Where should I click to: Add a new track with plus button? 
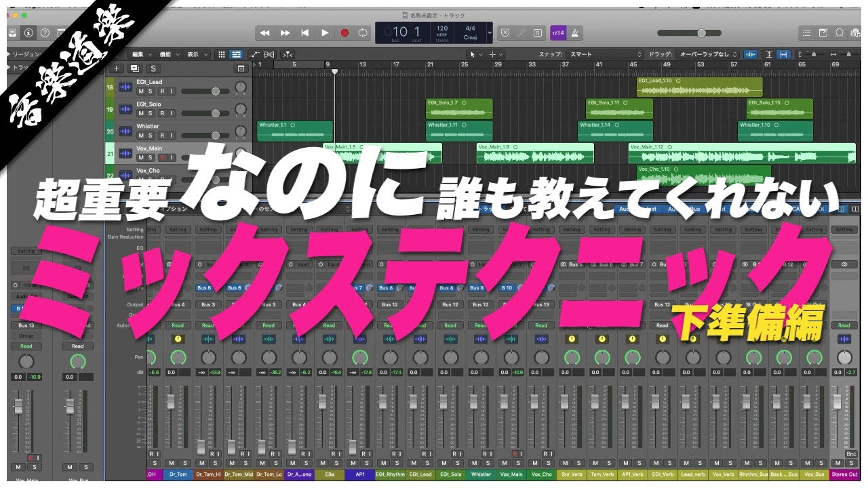click(x=117, y=68)
